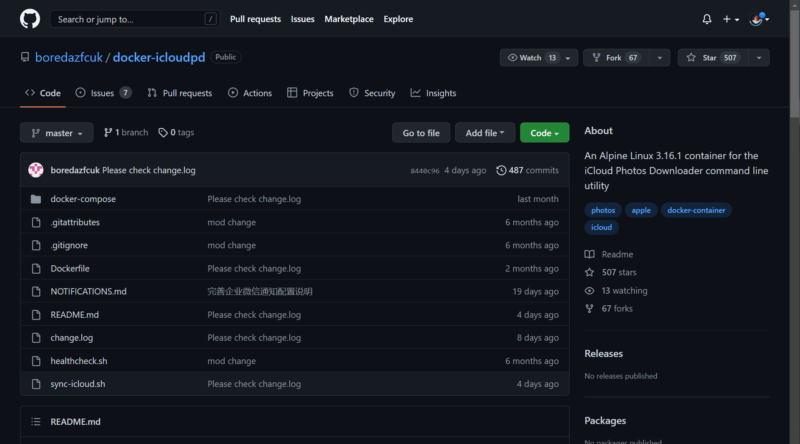Open Issues in top navigation
This screenshot has height=444, width=800.
point(303,19)
